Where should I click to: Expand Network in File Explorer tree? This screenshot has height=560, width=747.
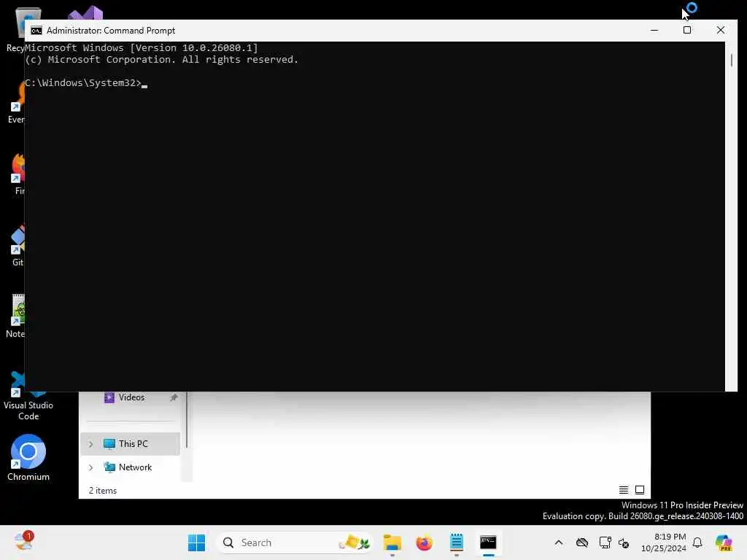click(90, 467)
